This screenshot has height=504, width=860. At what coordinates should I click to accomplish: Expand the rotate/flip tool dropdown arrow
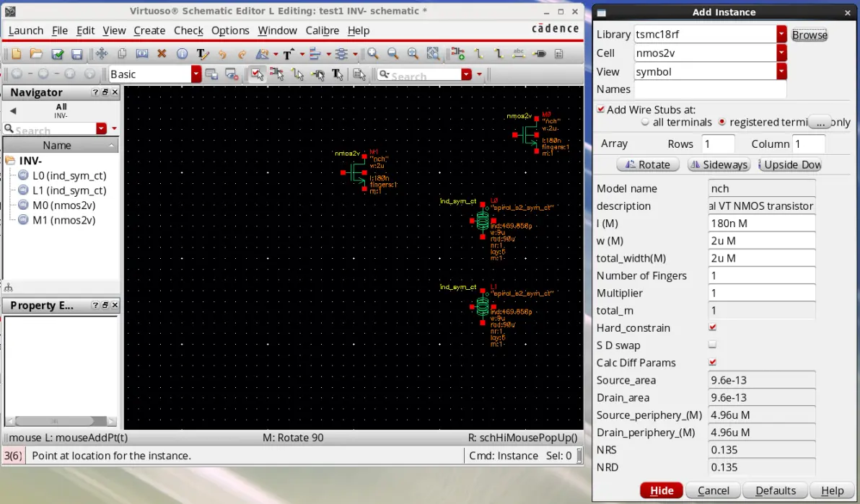[x=276, y=54]
